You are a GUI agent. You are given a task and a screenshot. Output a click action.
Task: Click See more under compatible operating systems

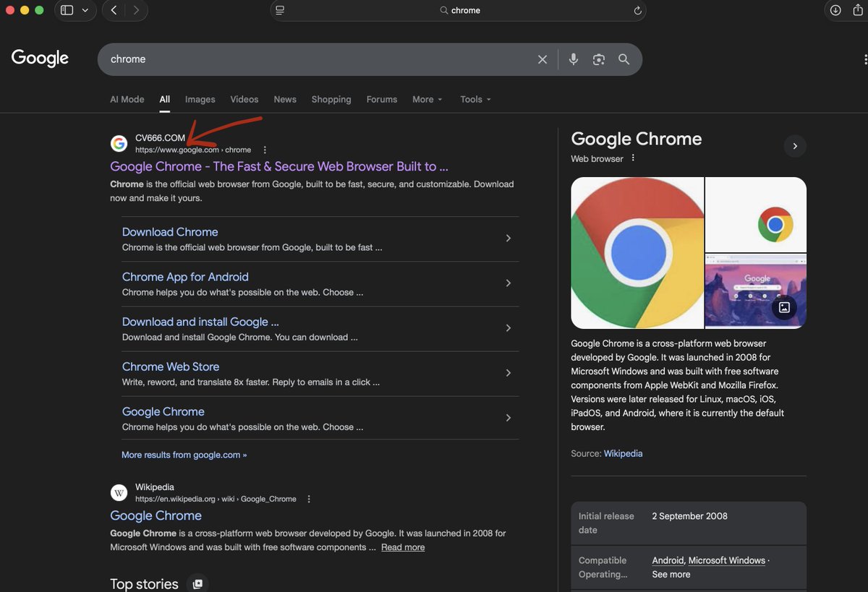click(x=671, y=575)
